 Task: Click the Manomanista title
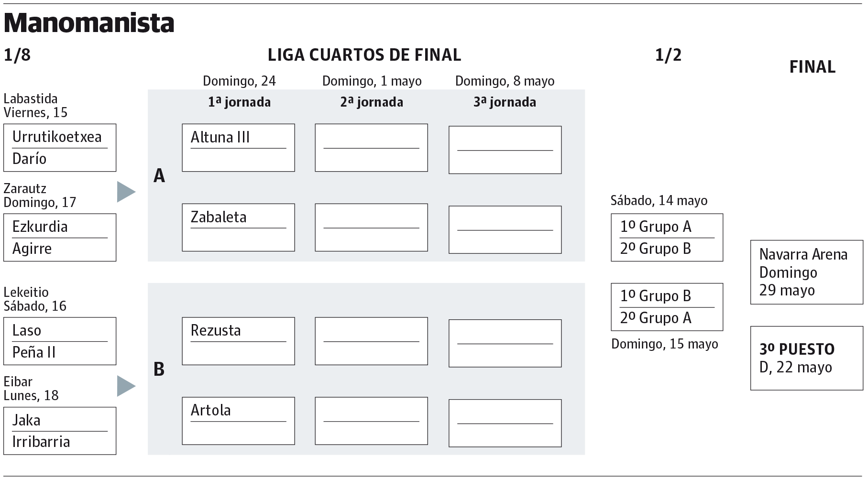pyautogui.click(x=89, y=23)
